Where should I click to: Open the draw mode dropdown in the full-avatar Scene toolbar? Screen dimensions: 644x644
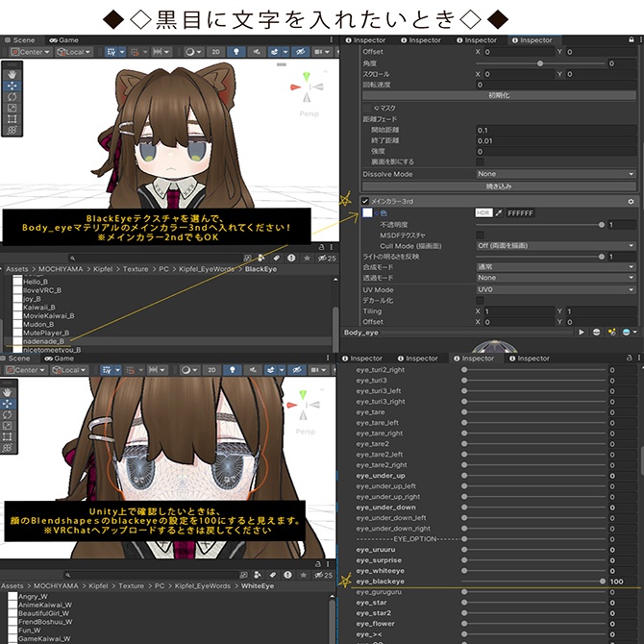pos(193,52)
